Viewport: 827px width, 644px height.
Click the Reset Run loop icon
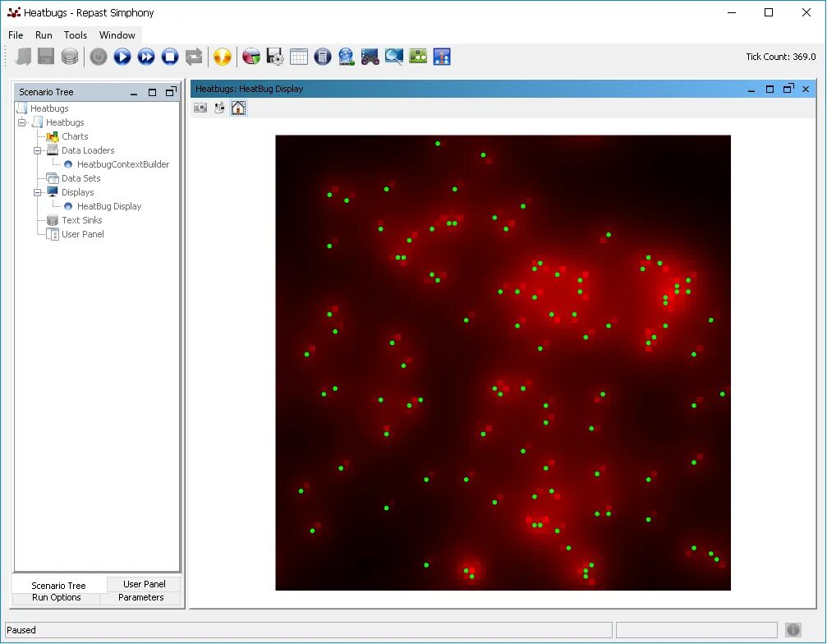pyautogui.click(x=194, y=57)
